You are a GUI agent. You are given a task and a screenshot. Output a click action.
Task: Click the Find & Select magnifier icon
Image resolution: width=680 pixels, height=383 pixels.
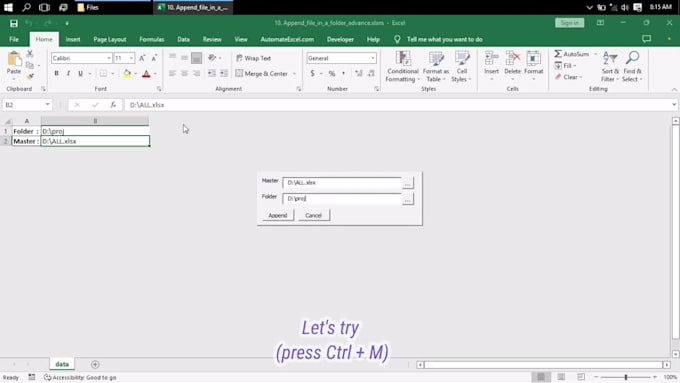click(632, 58)
